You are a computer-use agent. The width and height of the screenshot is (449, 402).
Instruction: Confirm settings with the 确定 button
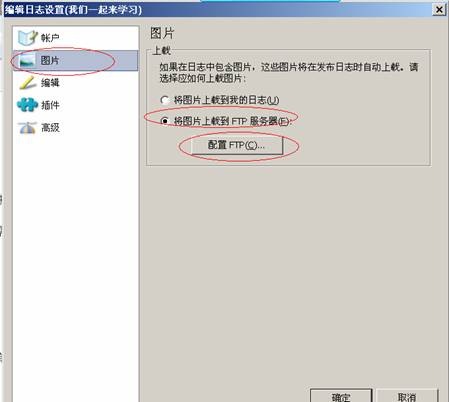[x=341, y=396]
